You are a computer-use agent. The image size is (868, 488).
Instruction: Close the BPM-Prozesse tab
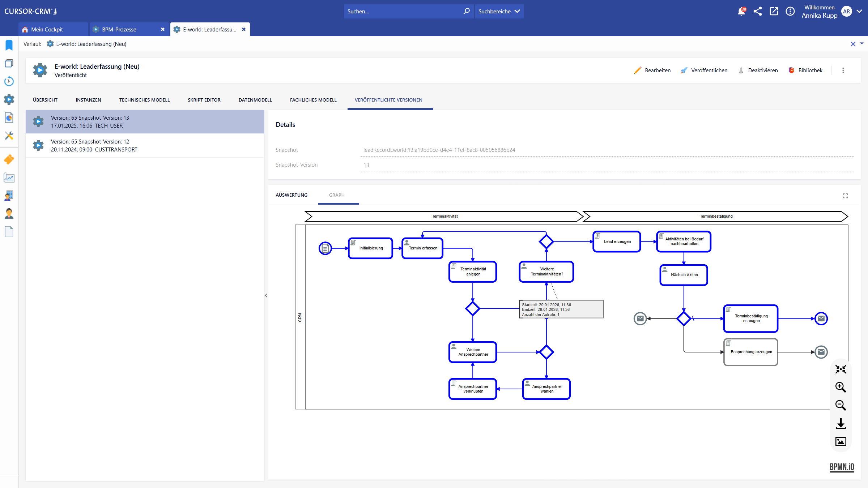[x=163, y=30]
